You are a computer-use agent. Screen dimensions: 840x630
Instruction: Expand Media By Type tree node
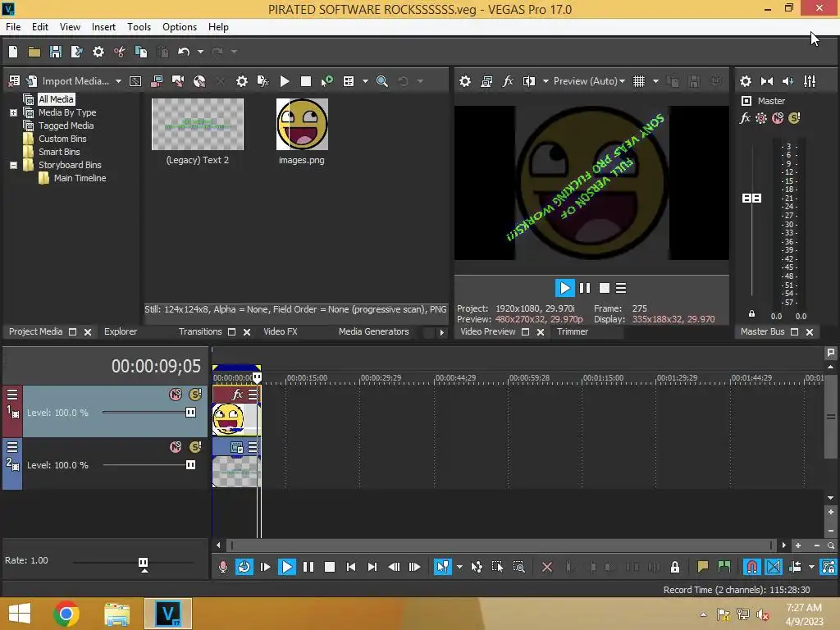(13, 112)
